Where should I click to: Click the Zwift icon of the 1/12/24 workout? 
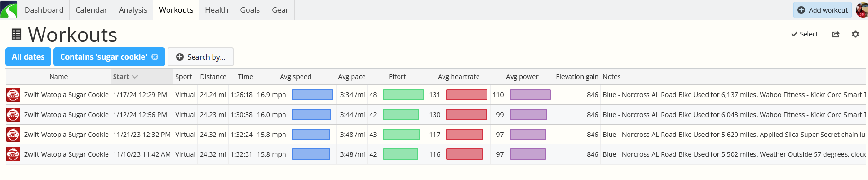coord(13,115)
